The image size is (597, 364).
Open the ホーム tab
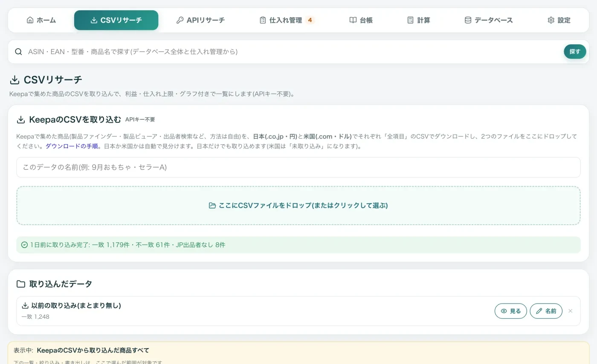pyautogui.click(x=41, y=20)
